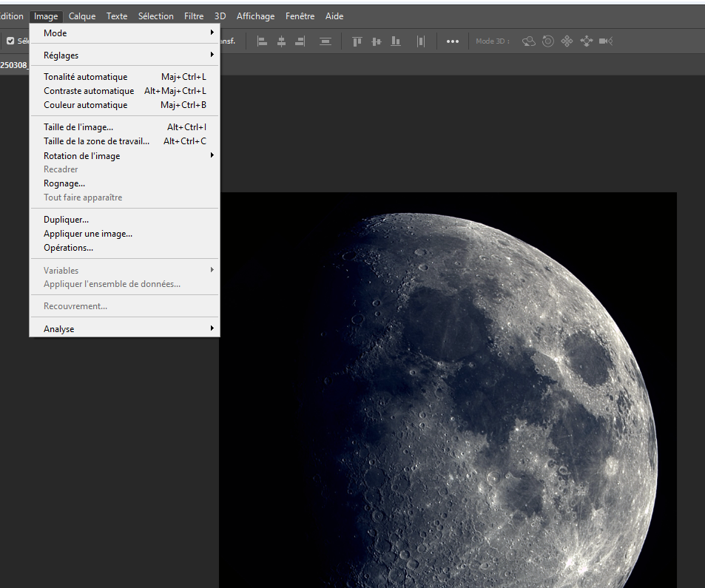
Task: Open the 3D menu
Action: tap(220, 16)
